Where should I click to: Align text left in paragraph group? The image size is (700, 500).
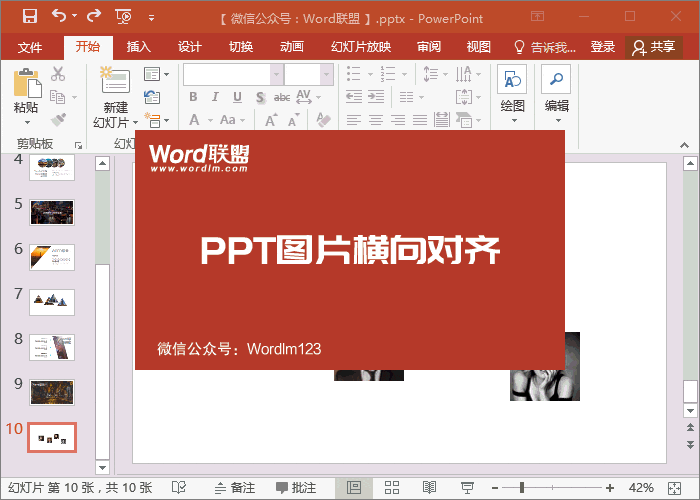pyautogui.click(x=354, y=120)
